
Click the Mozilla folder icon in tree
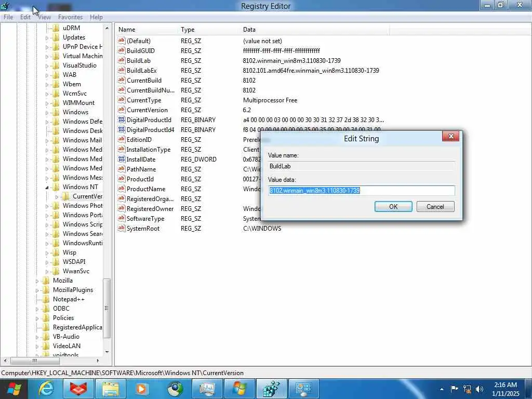(46, 281)
